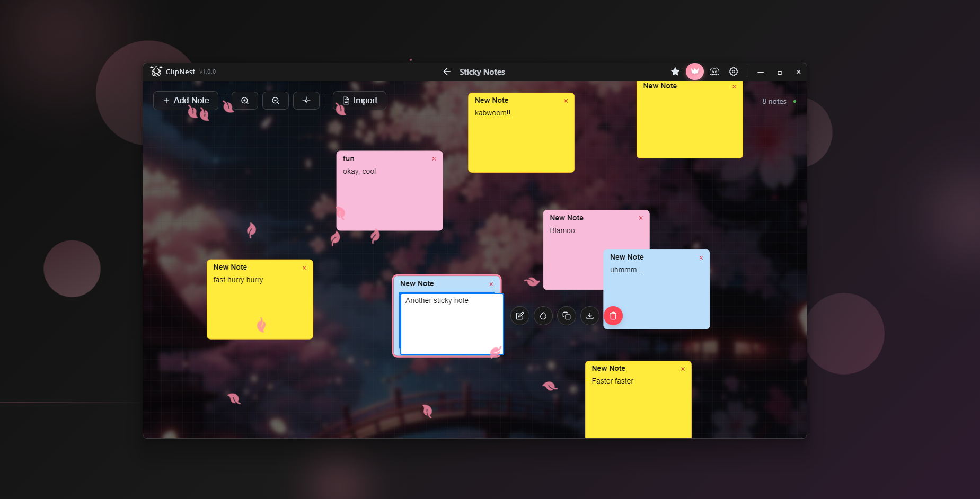Viewport: 980px width, 499px height.
Task: Click the zoom in magnifier icon
Action: 244,101
